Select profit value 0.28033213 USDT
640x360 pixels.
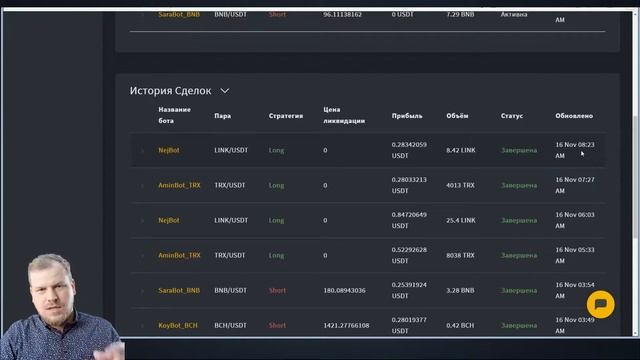click(409, 185)
